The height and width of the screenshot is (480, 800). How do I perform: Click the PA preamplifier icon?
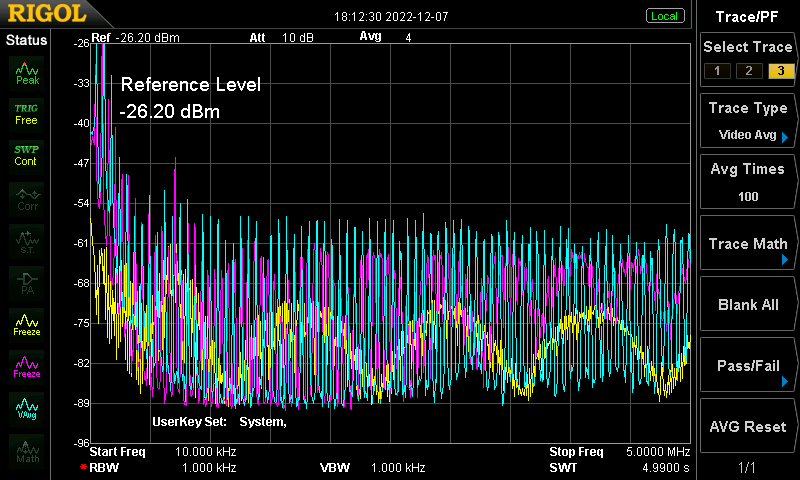point(27,284)
